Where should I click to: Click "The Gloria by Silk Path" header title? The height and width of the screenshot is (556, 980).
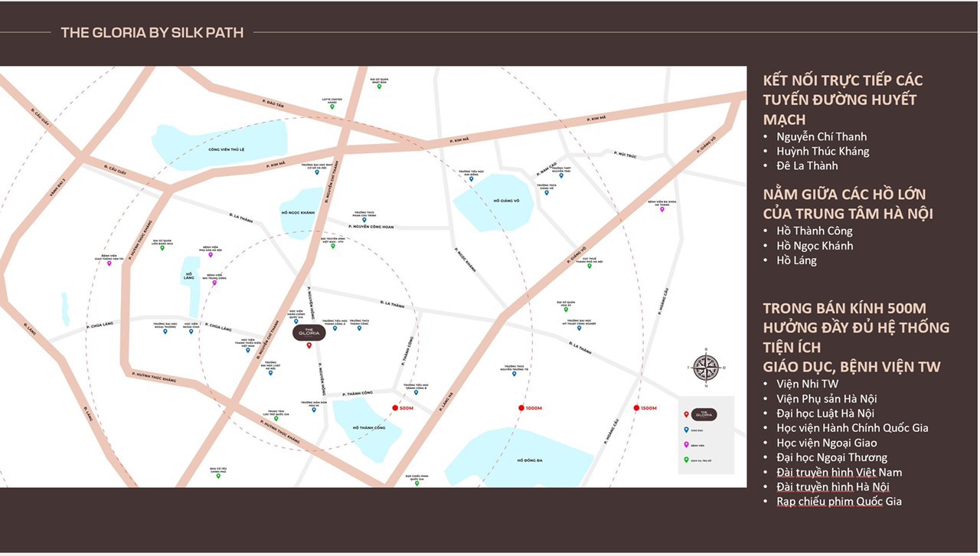pyautogui.click(x=152, y=32)
